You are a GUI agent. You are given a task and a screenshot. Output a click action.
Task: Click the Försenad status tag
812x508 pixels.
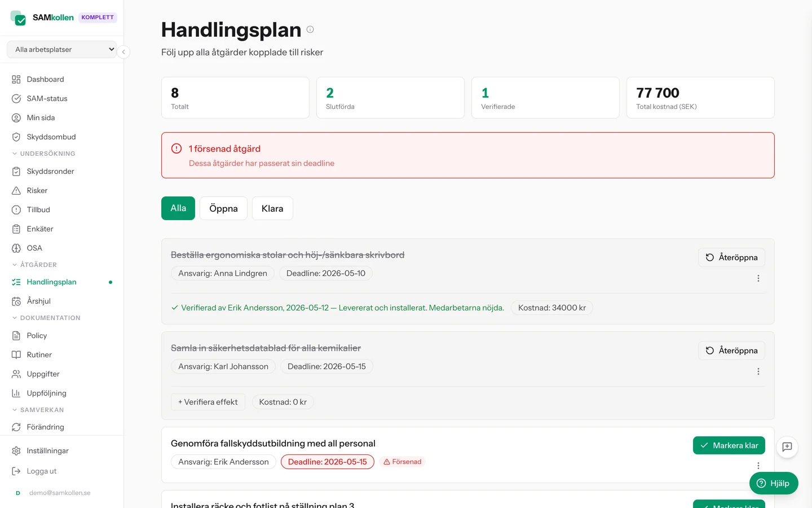pos(403,462)
